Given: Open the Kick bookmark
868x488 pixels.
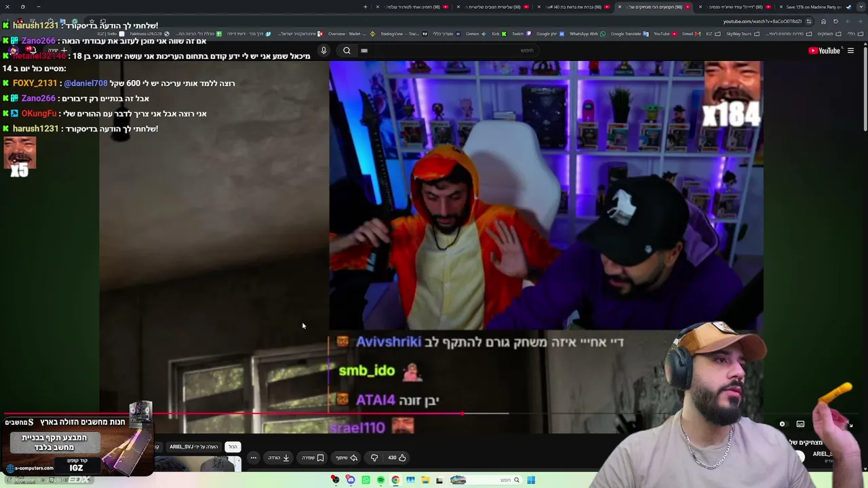Looking at the screenshot, I should pos(498,33).
